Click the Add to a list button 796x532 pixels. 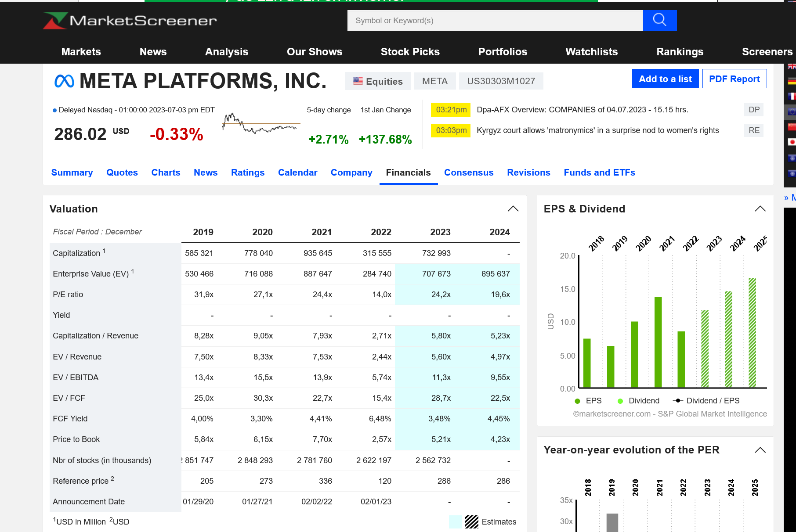(x=665, y=79)
